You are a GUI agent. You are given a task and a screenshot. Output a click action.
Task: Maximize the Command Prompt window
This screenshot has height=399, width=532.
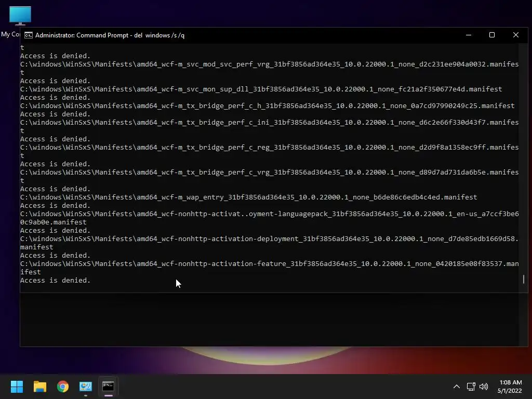(x=492, y=35)
